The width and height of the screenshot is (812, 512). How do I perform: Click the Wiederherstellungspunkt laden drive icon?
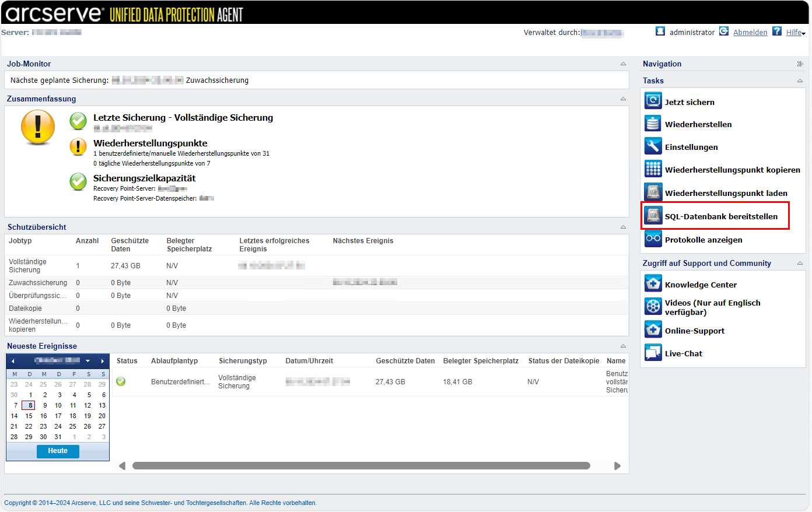point(653,192)
